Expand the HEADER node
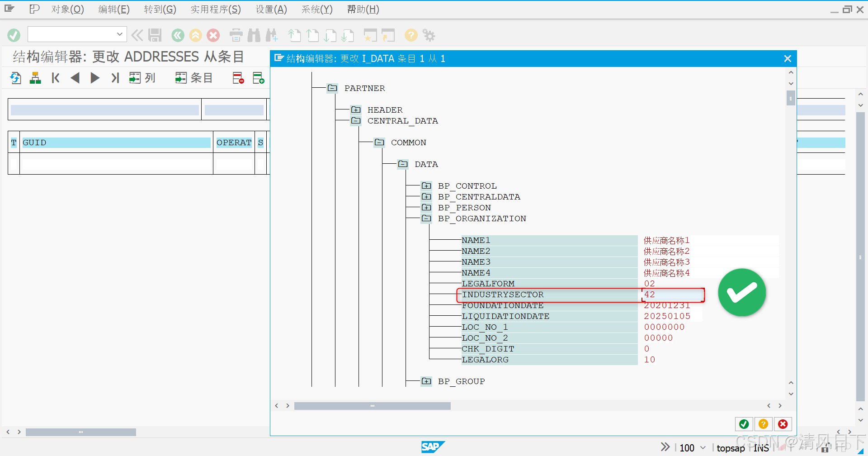 click(x=356, y=110)
